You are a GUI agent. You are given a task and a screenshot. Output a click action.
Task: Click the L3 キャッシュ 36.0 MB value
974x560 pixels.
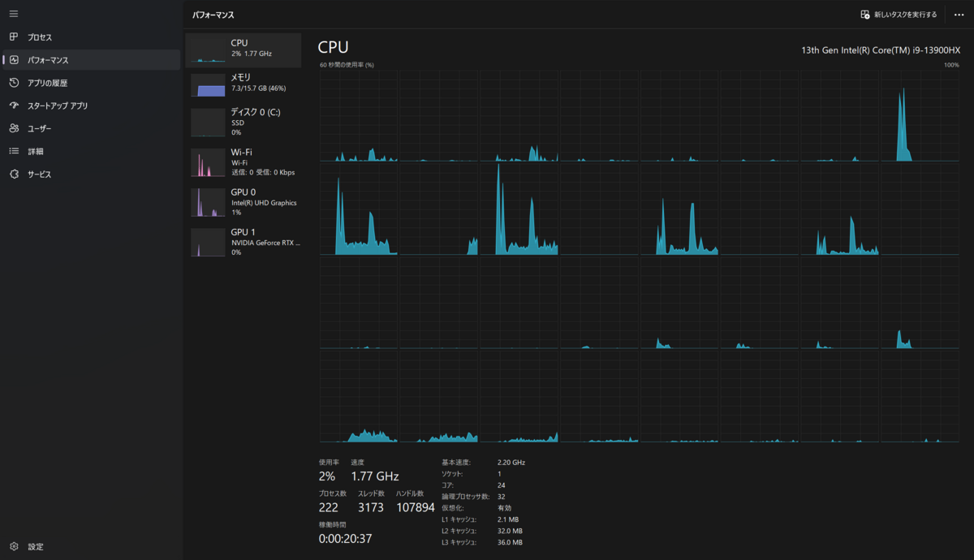[510, 542]
